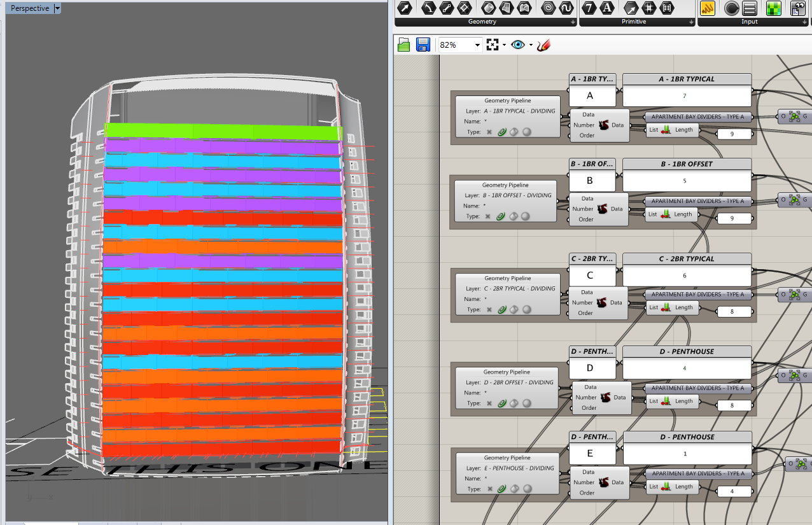This screenshot has width=812, height=525.
Task: Toggle curve type in pipeline A
Action: [501, 132]
